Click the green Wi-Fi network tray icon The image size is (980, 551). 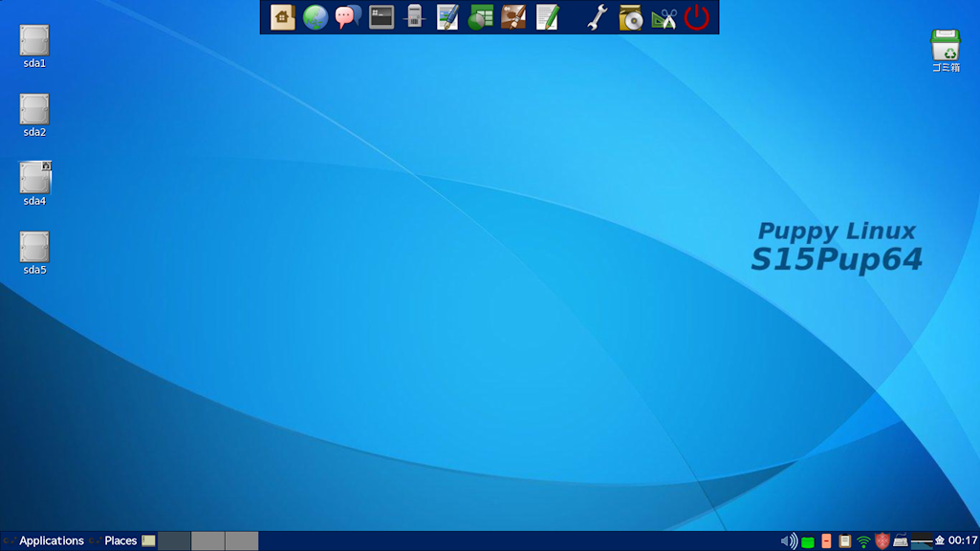coord(863,541)
